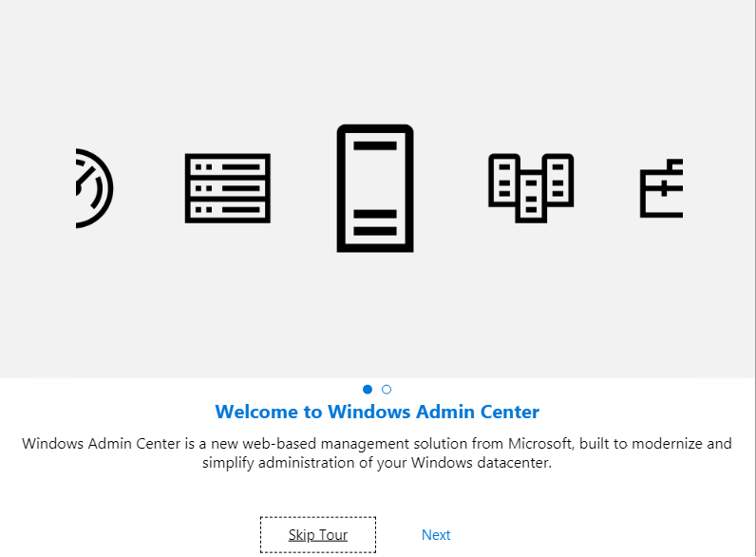Click the tour description paragraph

point(377,453)
